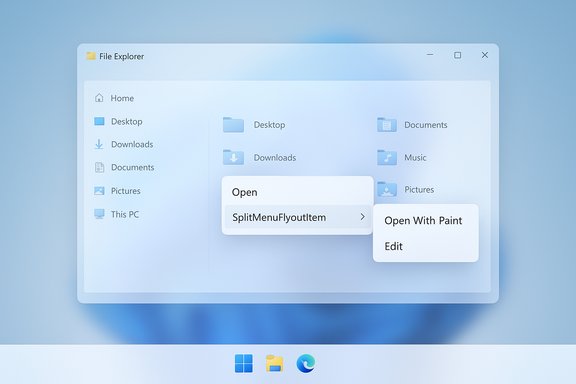The width and height of the screenshot is (576, 384).
Task: Click the Documents page icon in sidebar
Action: pyautogui.click(x=99, y=167)
